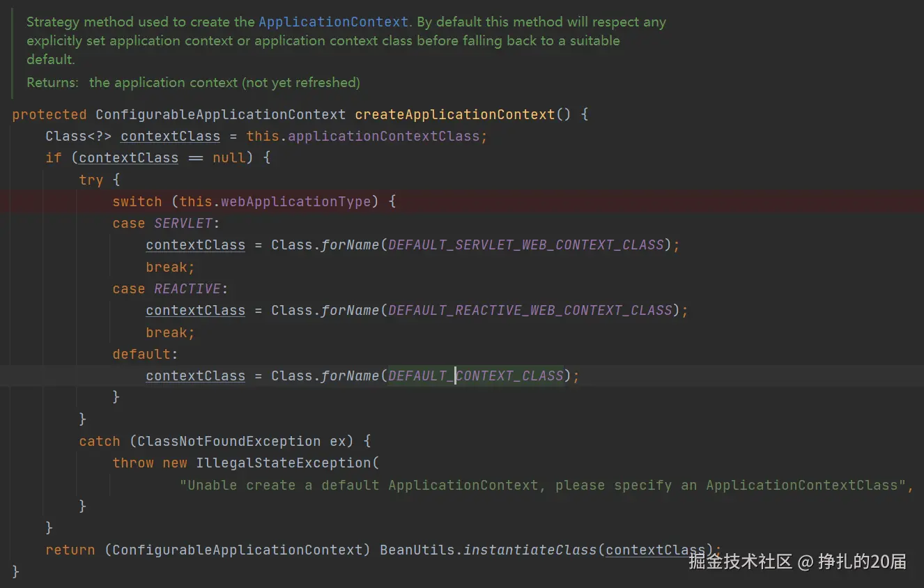Click the switch keyword
The height and width of the screenshot is (588, 924).
(137, 201)
